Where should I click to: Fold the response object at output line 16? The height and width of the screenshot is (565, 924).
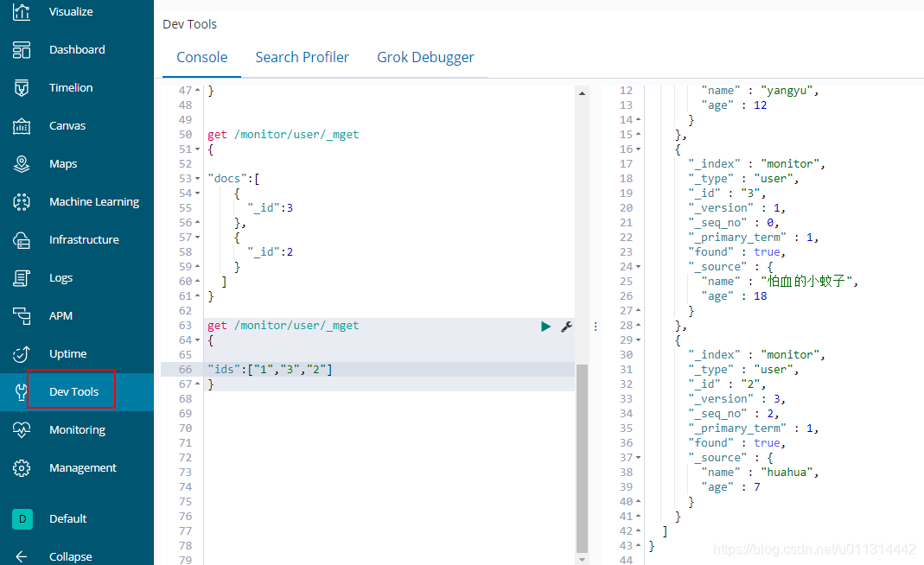point(638,149)
